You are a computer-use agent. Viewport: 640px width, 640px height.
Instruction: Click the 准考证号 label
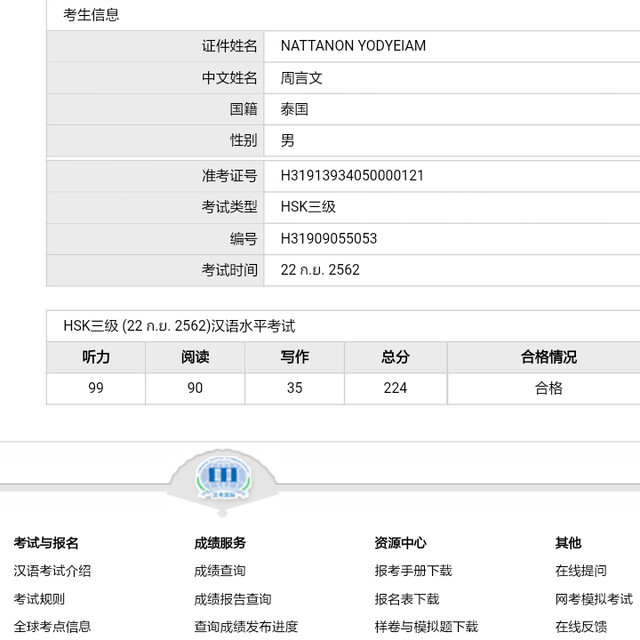[229, 176]
